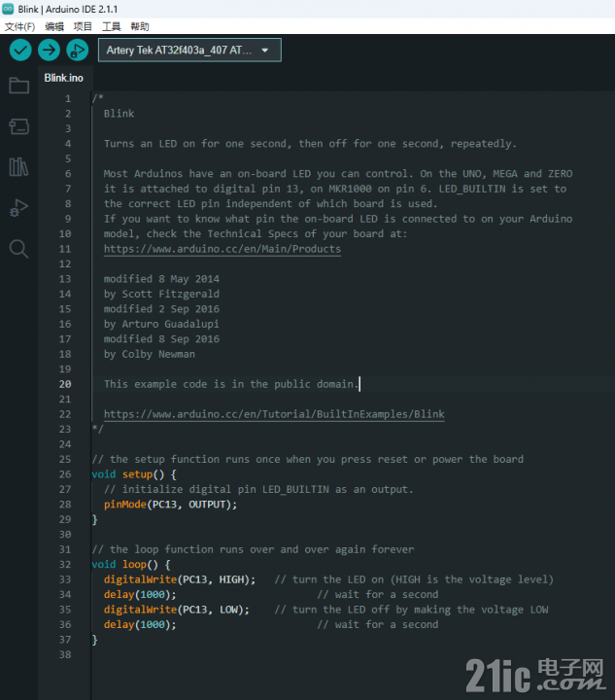Image resolution: width=615 pixels, height=700 pixels.
Task: Open the Artery Tek board selector dropdown
Action: click(189, 50)
